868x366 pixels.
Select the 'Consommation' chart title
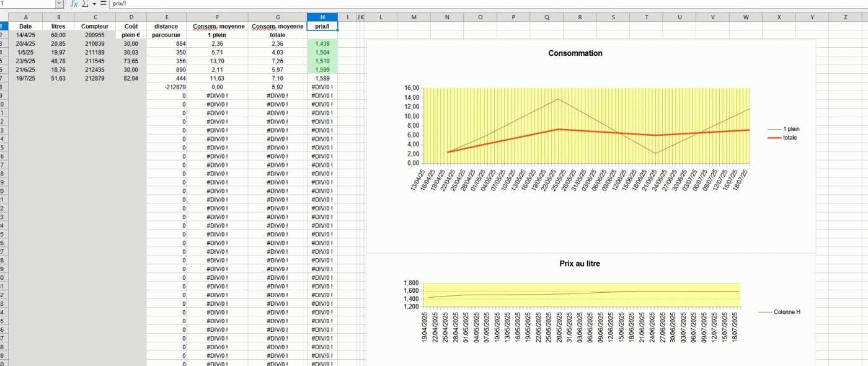coord(575,53)
